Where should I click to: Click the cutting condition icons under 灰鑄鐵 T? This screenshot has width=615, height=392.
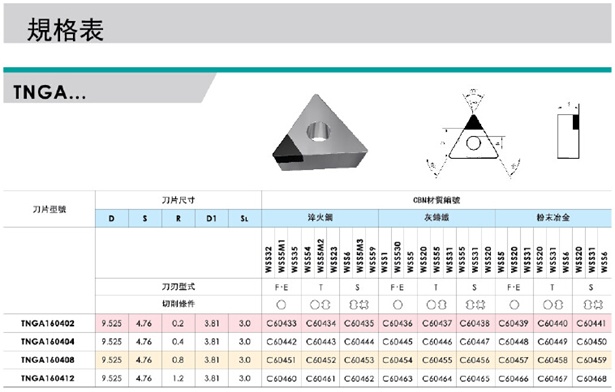point(436,305)
